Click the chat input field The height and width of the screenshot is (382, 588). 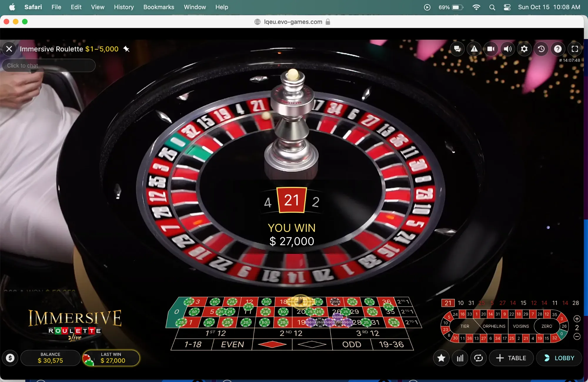click(x=49, y=66)
